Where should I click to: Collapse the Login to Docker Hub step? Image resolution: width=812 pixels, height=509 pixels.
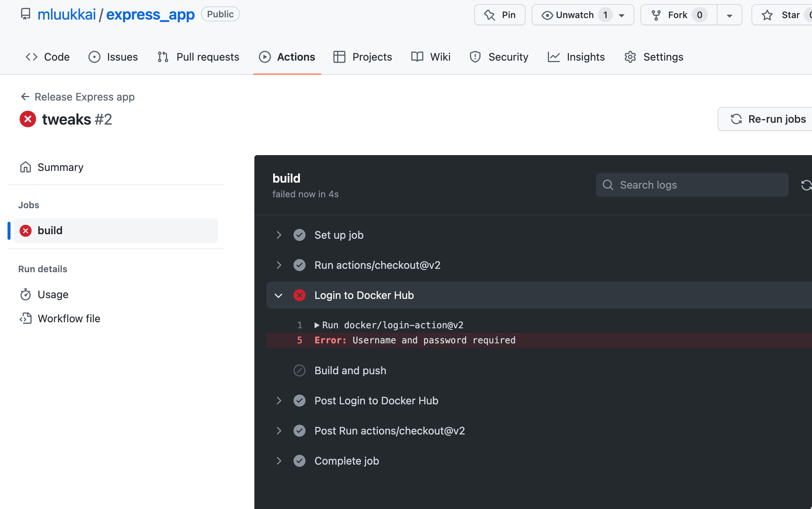(278, 295)
